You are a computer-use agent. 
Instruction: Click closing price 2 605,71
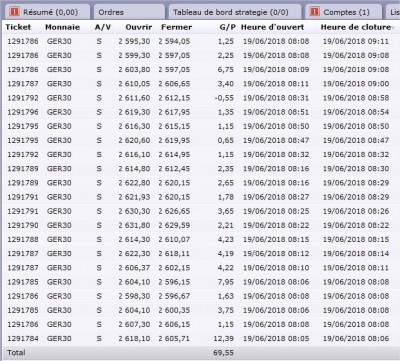[174, 339]
